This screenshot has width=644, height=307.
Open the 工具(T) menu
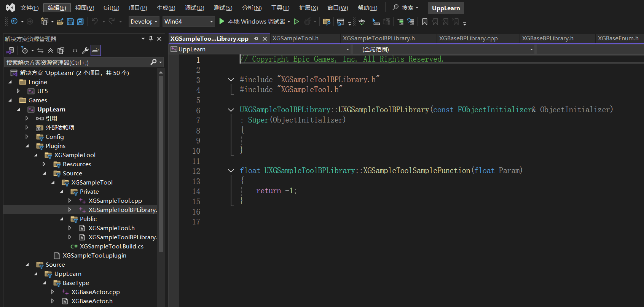coord(280,8)
